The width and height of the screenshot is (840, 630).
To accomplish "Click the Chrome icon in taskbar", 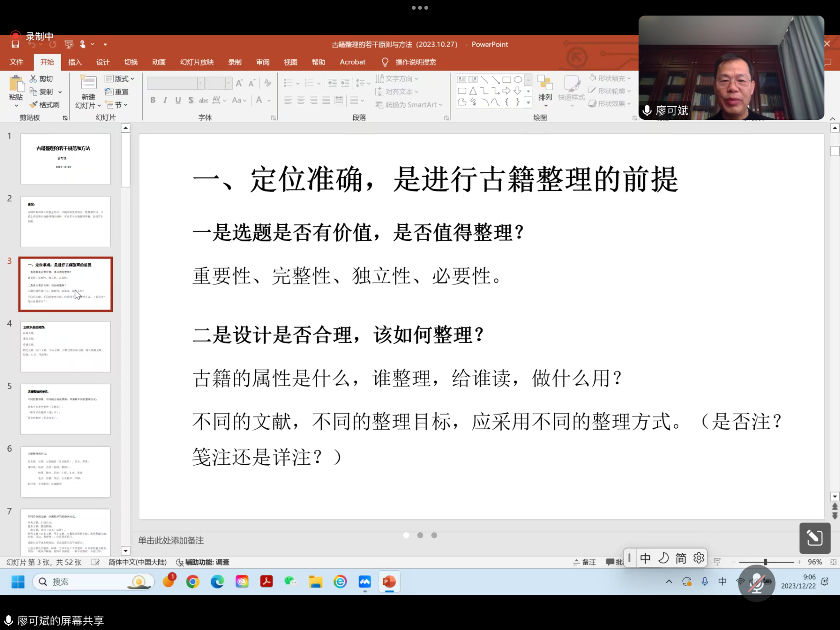I will 192,582.
